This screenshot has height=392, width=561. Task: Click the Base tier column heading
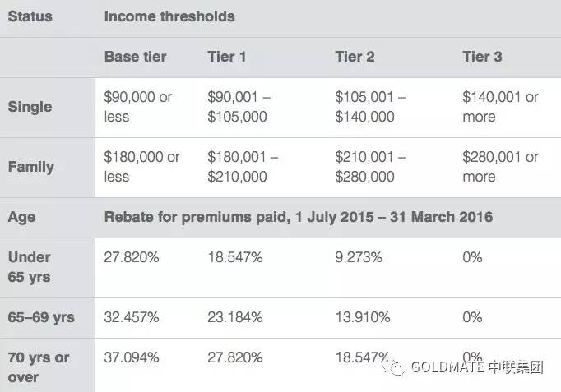135,57
